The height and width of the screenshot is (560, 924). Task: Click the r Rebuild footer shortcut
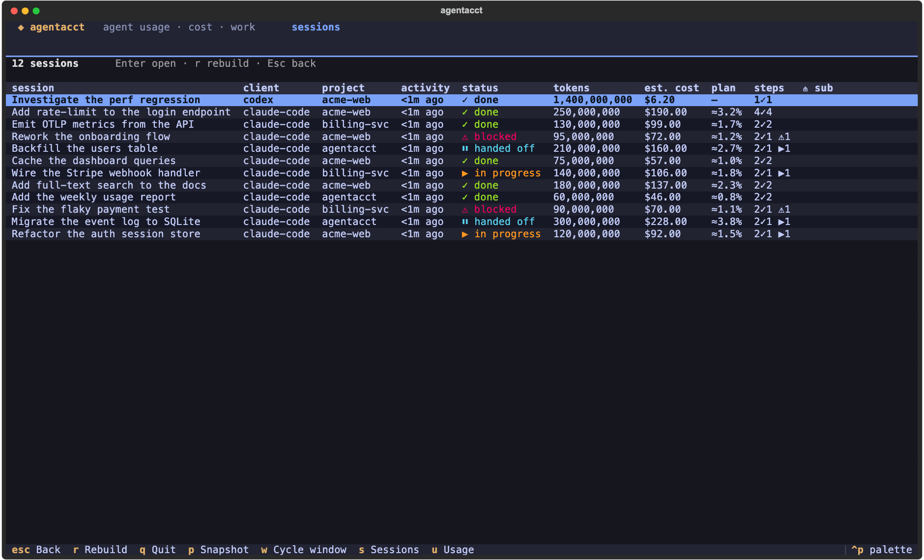pos(100,550)
